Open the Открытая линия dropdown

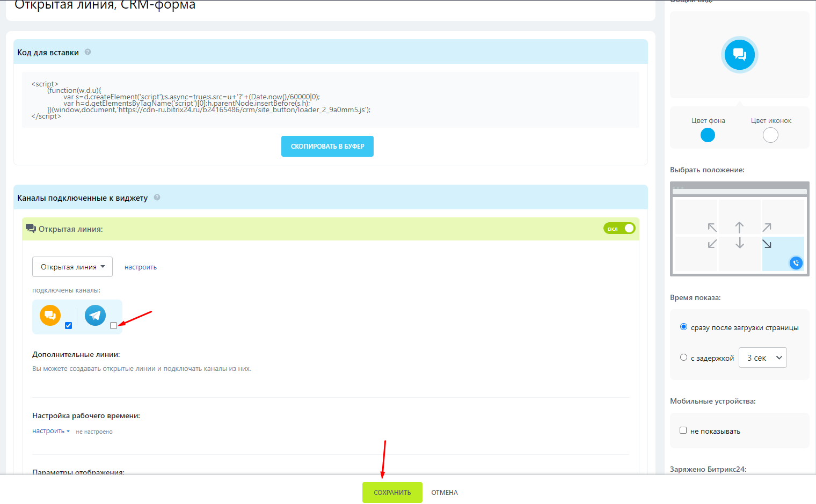(x=72, y=267)
